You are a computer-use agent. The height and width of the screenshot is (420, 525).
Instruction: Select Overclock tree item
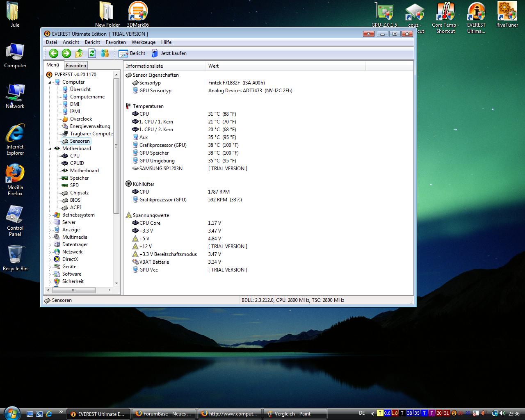pyautogui.click(x=81, y=119)
